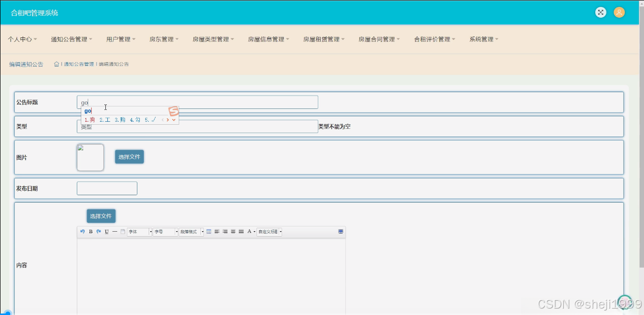Image resolution: width=644 pixels, height=315 pixels.
Task: Click the undo icon in the editor toolbar
Action: (83, 232)
